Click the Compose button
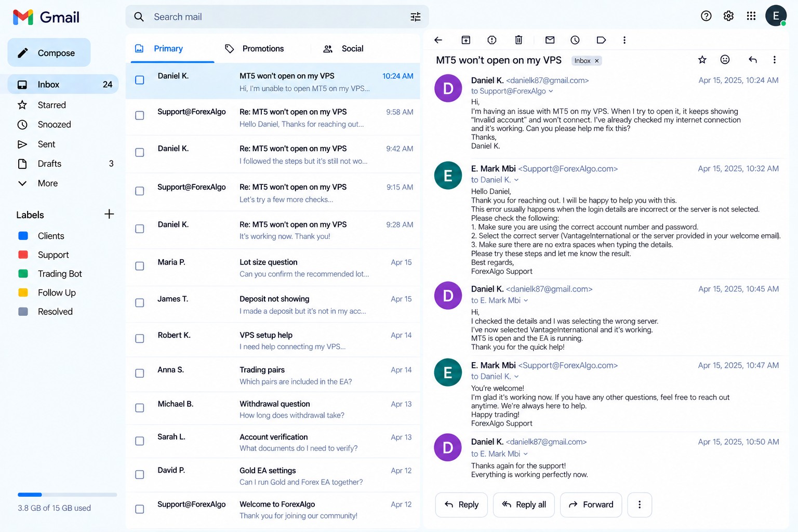798x532 pixels. (49, 52)
